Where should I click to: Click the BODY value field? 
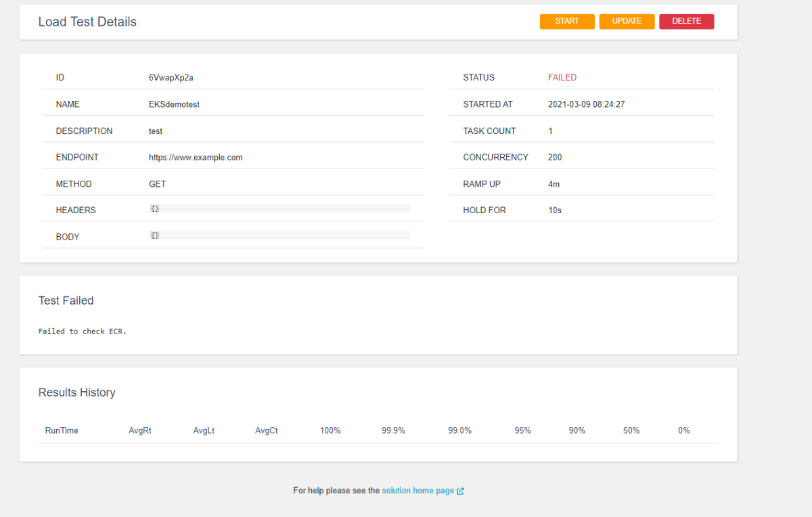pyautogui.click(x=279, y=235)
